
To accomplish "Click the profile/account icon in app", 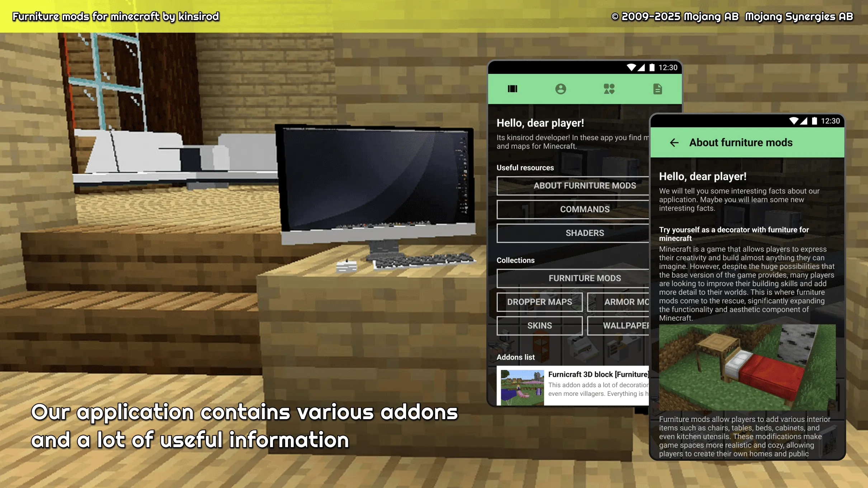I will pos(560,89).
